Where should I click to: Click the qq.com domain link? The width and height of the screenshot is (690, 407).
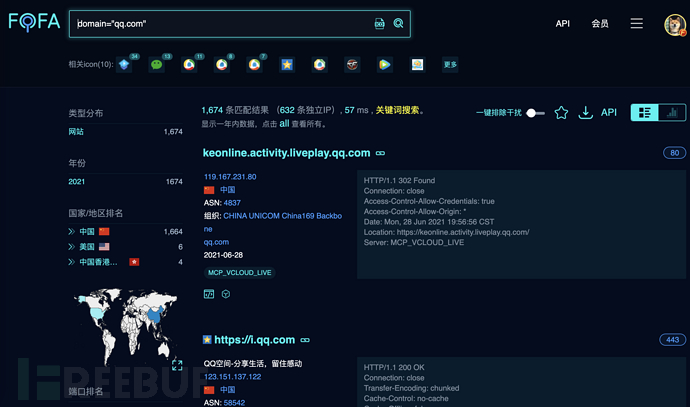tap(216, 242)
